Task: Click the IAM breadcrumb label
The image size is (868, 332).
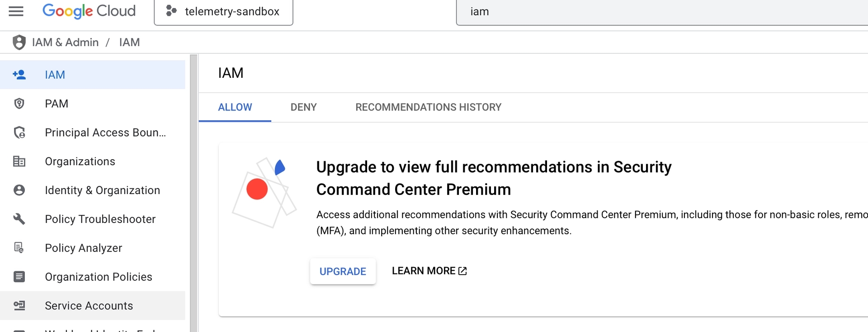Action: [129, 42]
